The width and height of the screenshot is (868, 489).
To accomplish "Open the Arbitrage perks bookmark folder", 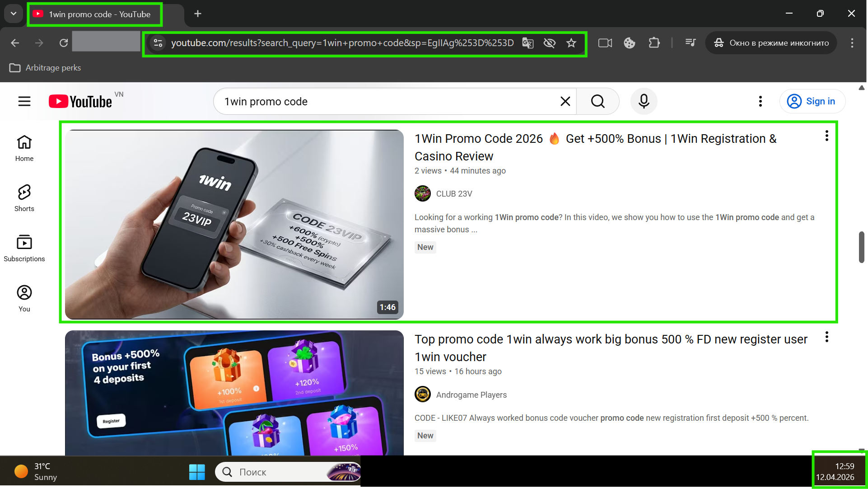I will (x=45, y=68).
